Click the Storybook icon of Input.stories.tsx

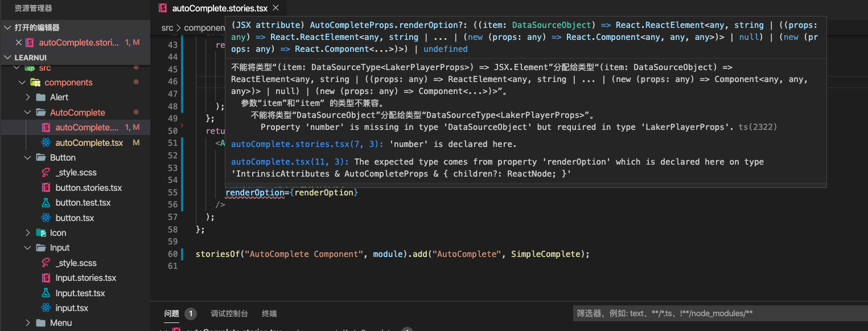46,278
